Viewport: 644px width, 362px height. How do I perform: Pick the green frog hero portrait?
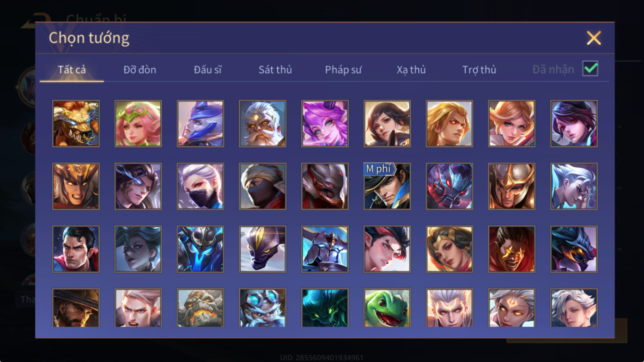(x=387, y=308)
